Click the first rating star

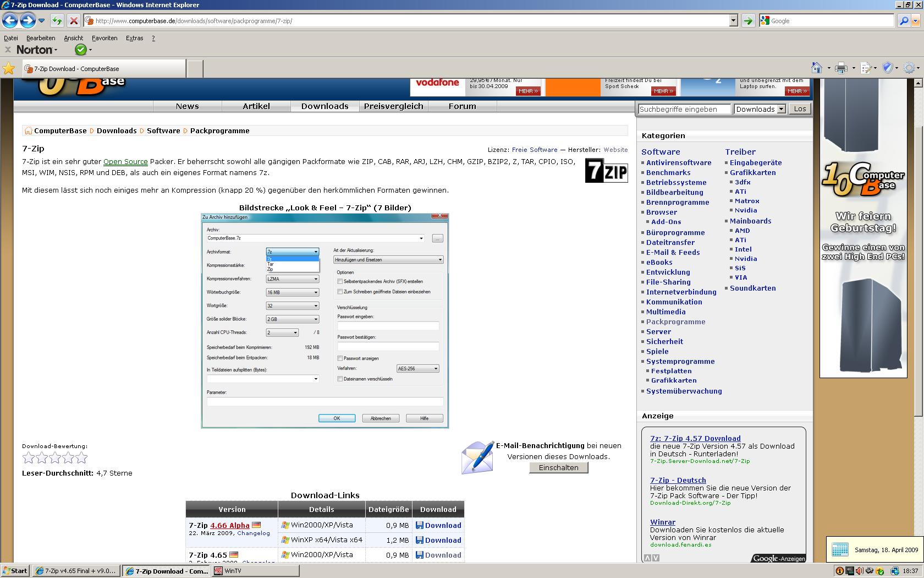29,458
